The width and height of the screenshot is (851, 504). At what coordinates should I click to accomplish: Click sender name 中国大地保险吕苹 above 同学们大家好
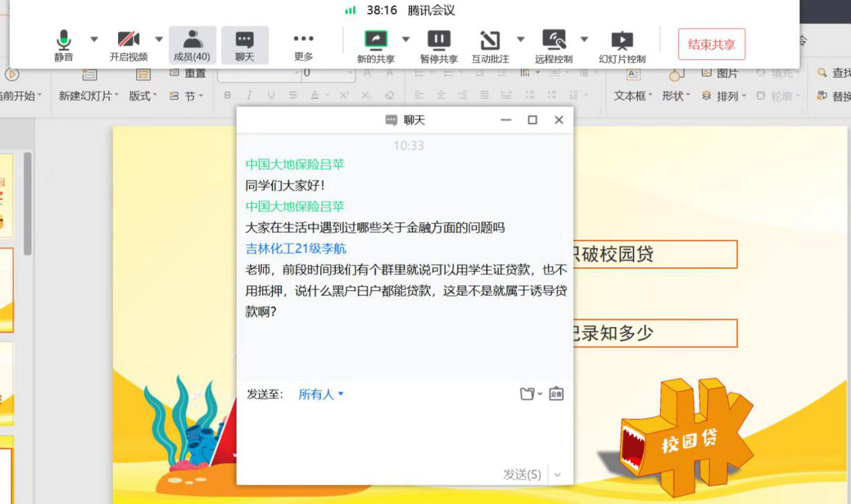(x=295, y=164)
